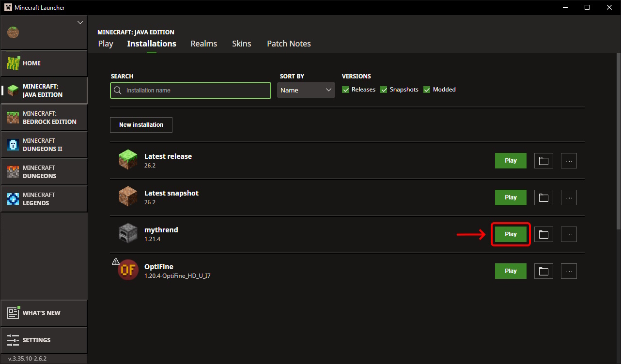Click the Latest release name text
Image resolution: width=621 pixels, height=364 pixels.
click(168, 156)
